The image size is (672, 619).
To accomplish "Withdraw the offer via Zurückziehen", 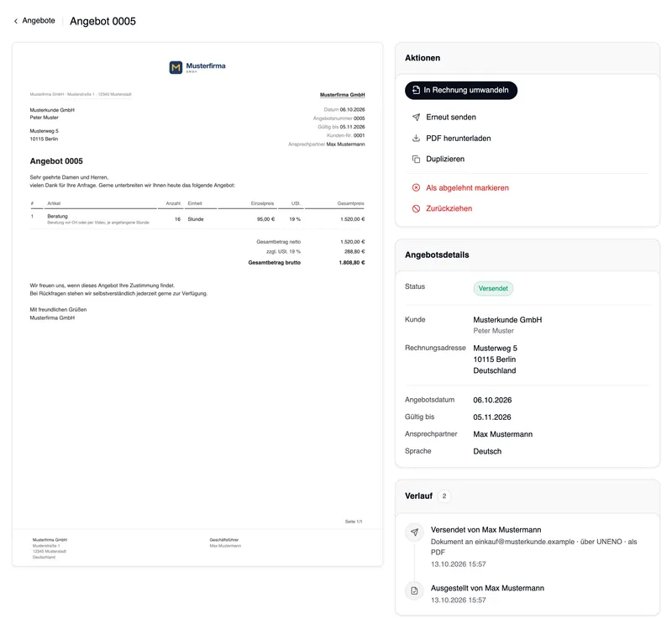I will (449, 208).
